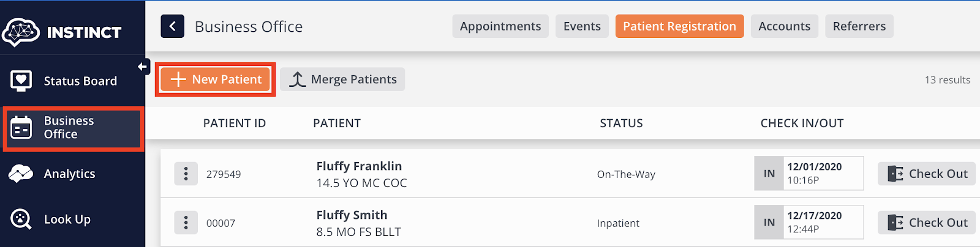The image size is (980, 247).
Task: Select the Patient Registration tab
Action: pos(679,26)
